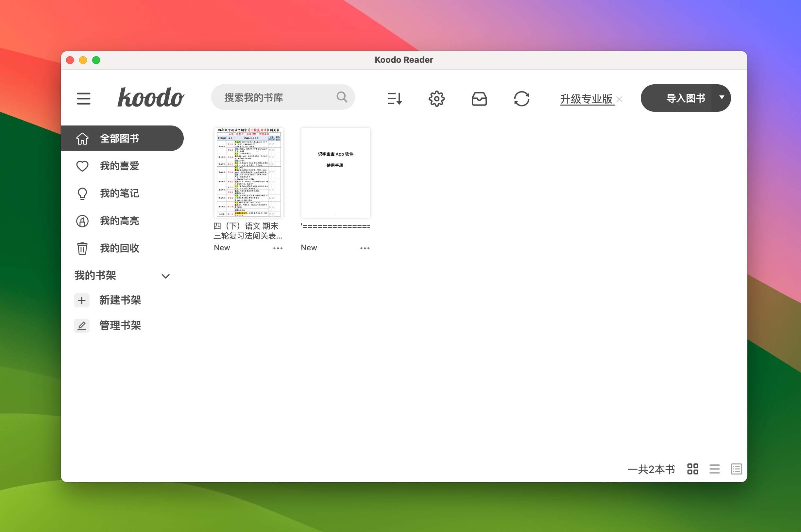Open more options for second book

365,248
